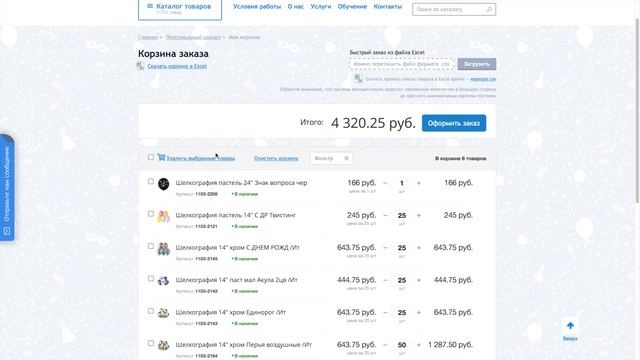Open thumbnail of С ДНЕМ РОЖД balloons
Image resolution: width=640 pixels, height=360 pixels.
[x=164, y=249]
